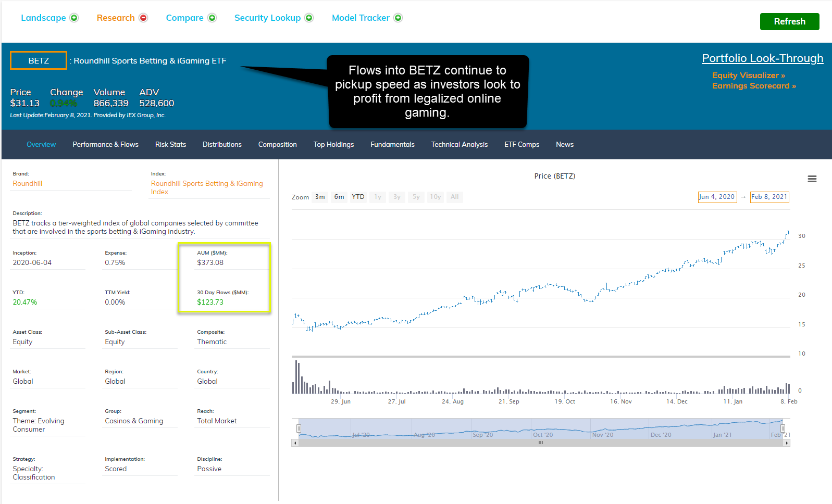
Task: Open the Research menu link
Action: (x=116, y=18)
